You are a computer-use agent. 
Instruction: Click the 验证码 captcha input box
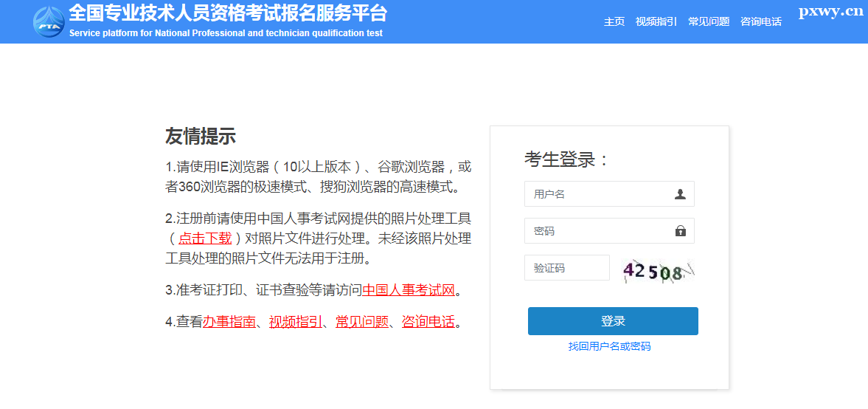[x=566, y=268]
